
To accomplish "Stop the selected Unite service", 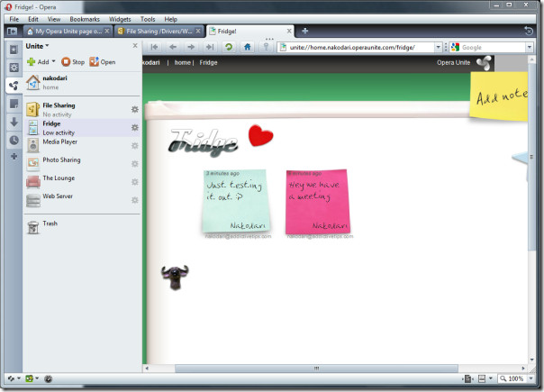I will click(x=72, y=62).
